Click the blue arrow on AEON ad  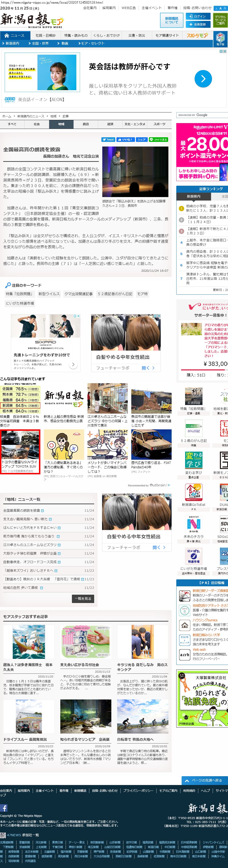(x=203, y=79)
